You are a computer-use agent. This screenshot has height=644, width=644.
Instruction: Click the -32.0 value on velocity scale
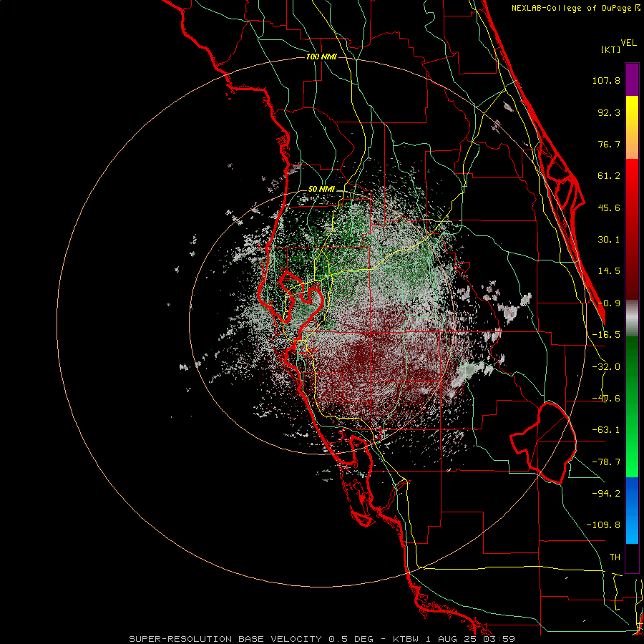[x=606, y=367]
